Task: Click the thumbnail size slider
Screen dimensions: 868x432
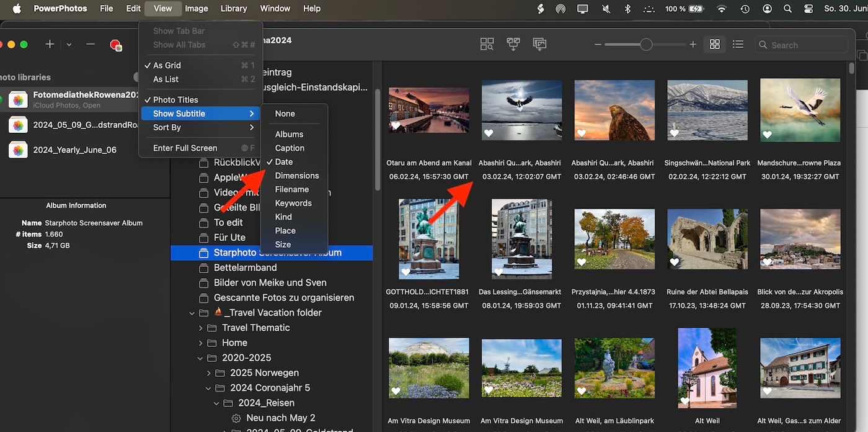Action: (x=646, y=45)
